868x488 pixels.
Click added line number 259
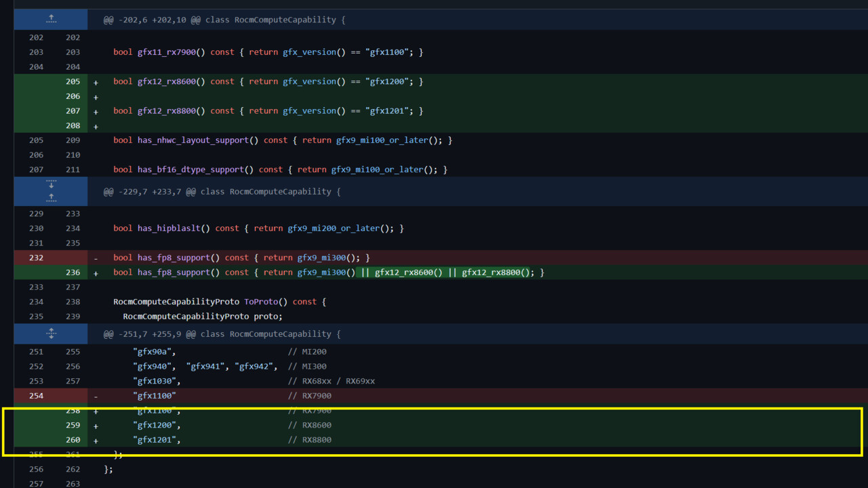pos(73,425)
